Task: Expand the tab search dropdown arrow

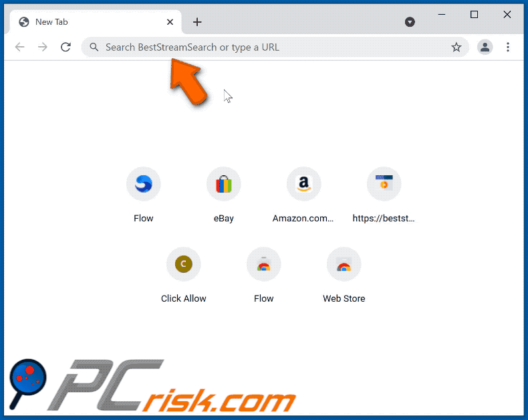Action: point(410,22)
